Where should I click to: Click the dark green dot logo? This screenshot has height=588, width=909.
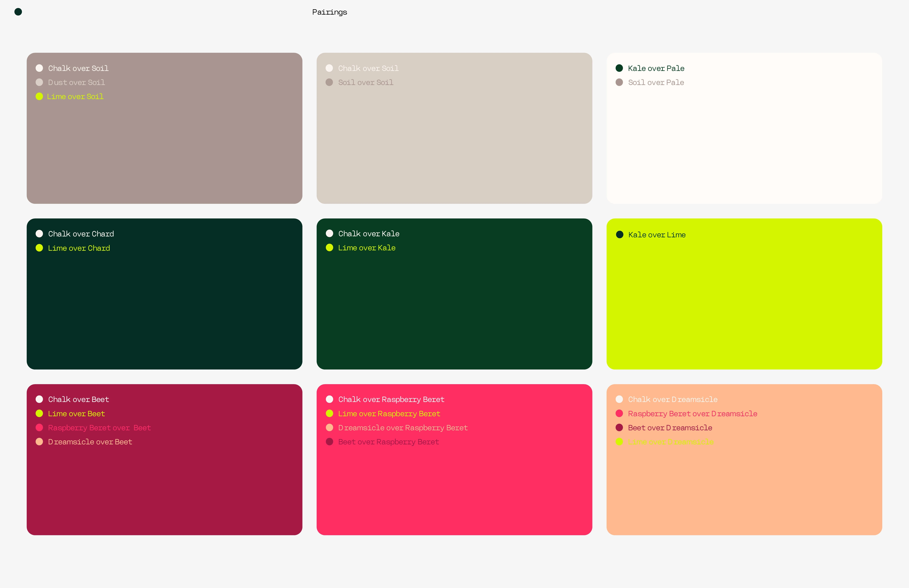(x=18, y=12)
